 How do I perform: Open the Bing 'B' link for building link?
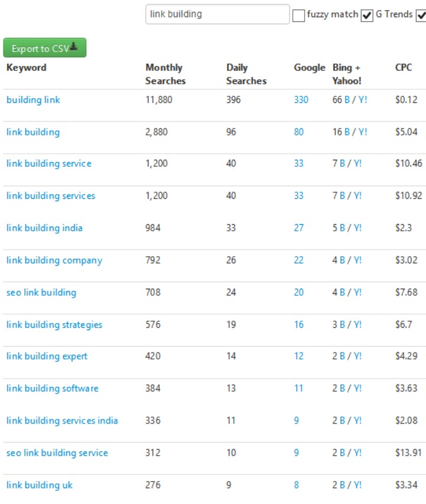[347, 100]
